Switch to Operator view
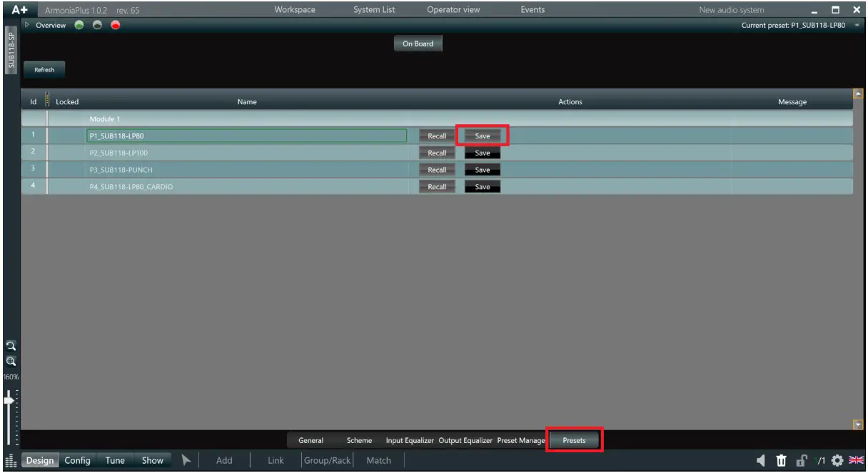The height and width of the screenshot is (473, 868). click(x=453, y=10)
